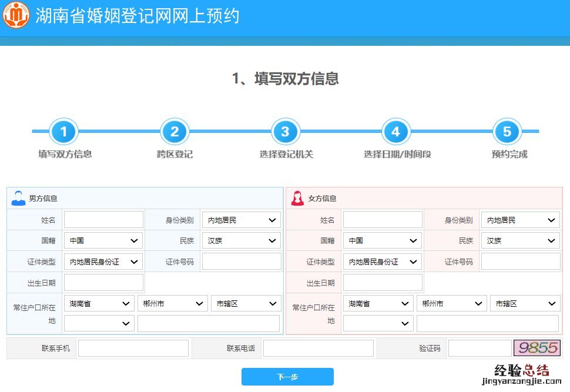The width and height of the screenshot is (570, 392).
Task: Open the female 民族 dropdown showing 汉族
Action: [x=520, y=240]
